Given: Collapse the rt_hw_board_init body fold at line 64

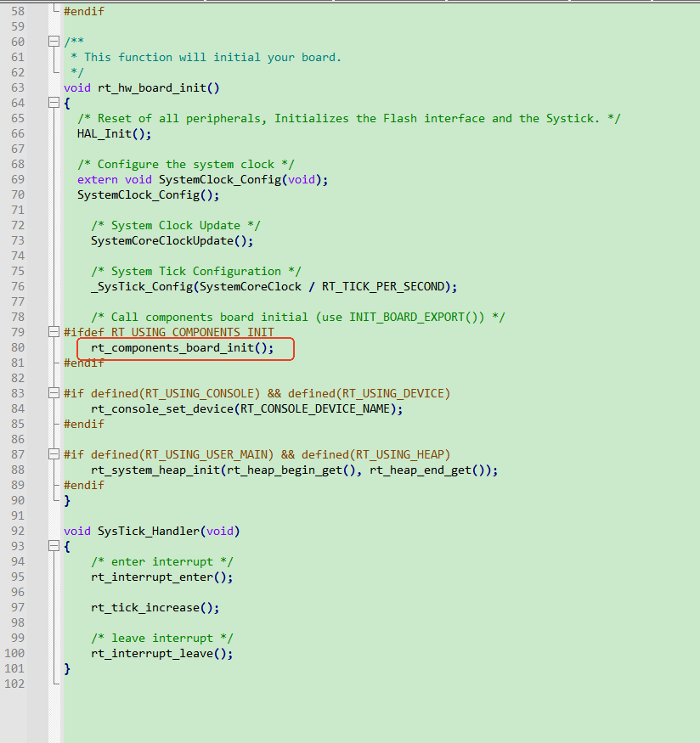Looking at the screenshot, I should point(54,103).
